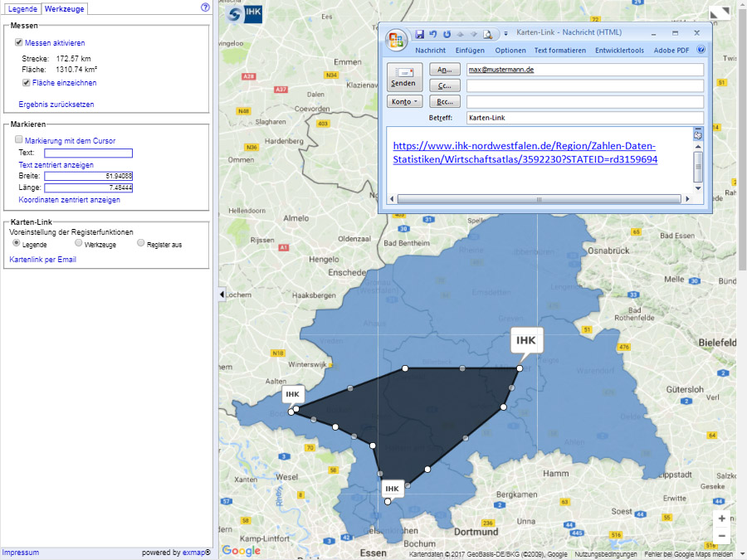Click the Kartenlink per Email link
The height and width of the screenshot is (560, 747).
click(x=42, y=260)
